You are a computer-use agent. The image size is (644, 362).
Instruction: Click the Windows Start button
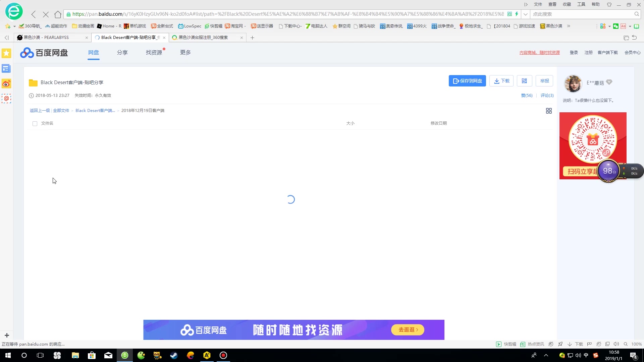pyautogui.click(x=8, y=355)
